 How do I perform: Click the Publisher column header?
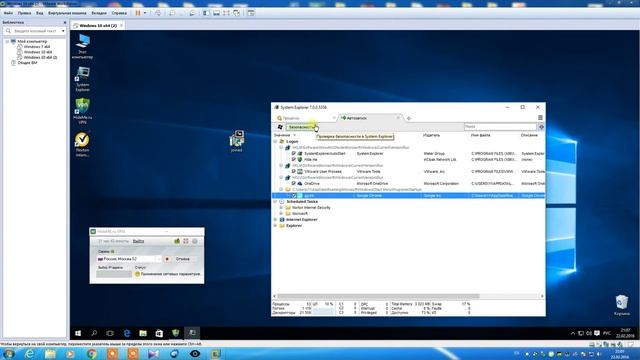coord(431,135)
